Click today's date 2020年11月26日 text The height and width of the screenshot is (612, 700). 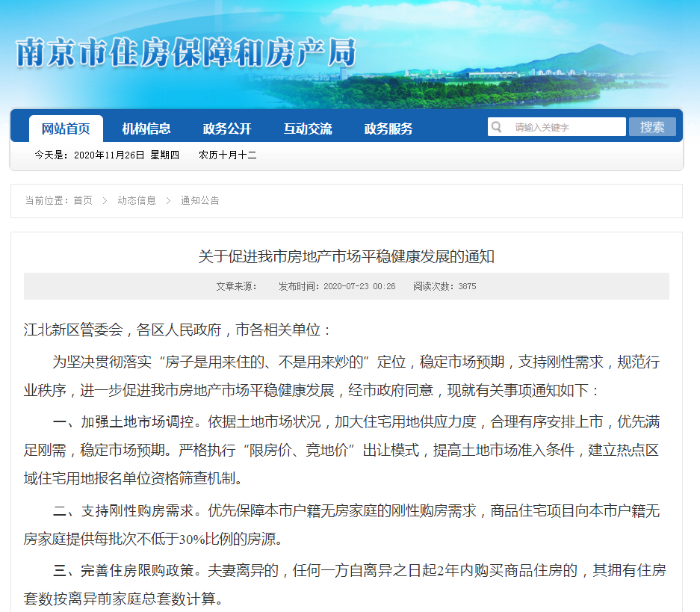(x=109, y=155)
